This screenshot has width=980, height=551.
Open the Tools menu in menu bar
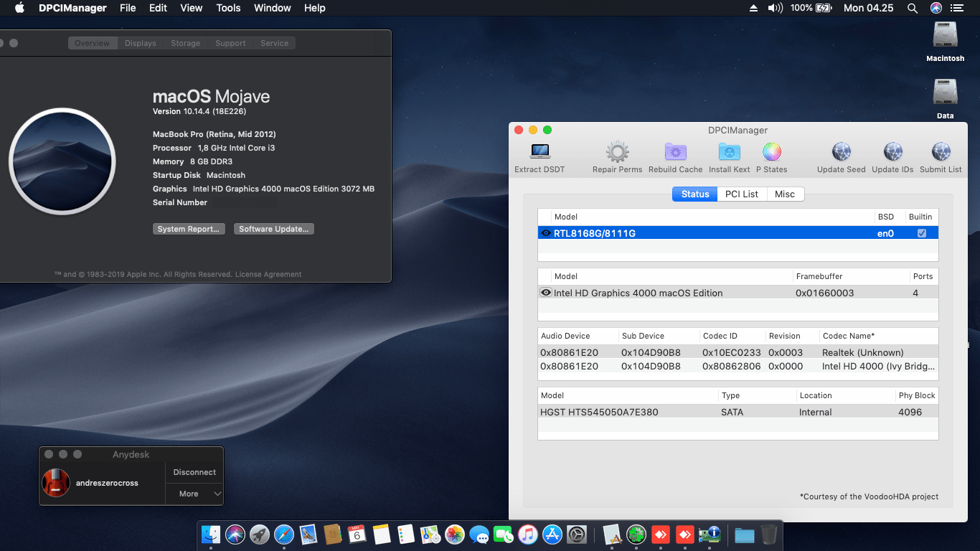[228, 8]
